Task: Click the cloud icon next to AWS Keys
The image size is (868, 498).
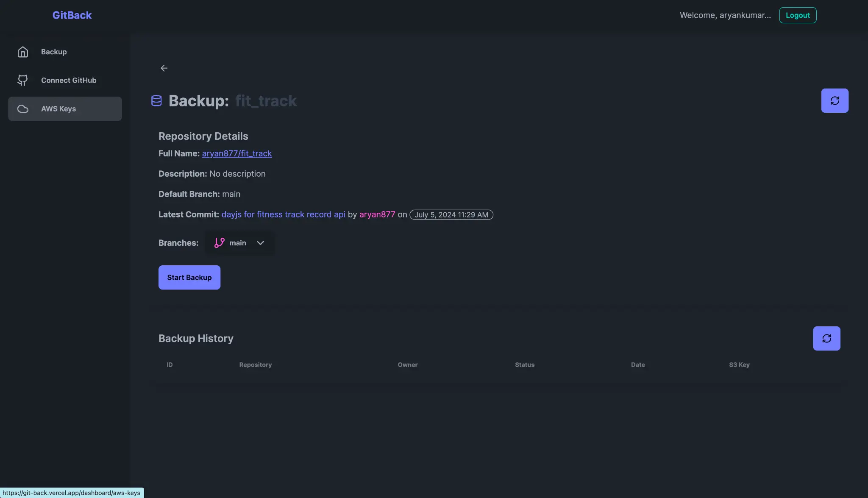Action: 22,109
